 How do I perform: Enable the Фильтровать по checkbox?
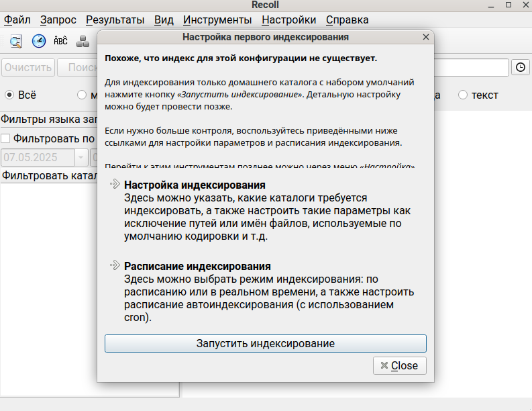click(x=6, y=138)
